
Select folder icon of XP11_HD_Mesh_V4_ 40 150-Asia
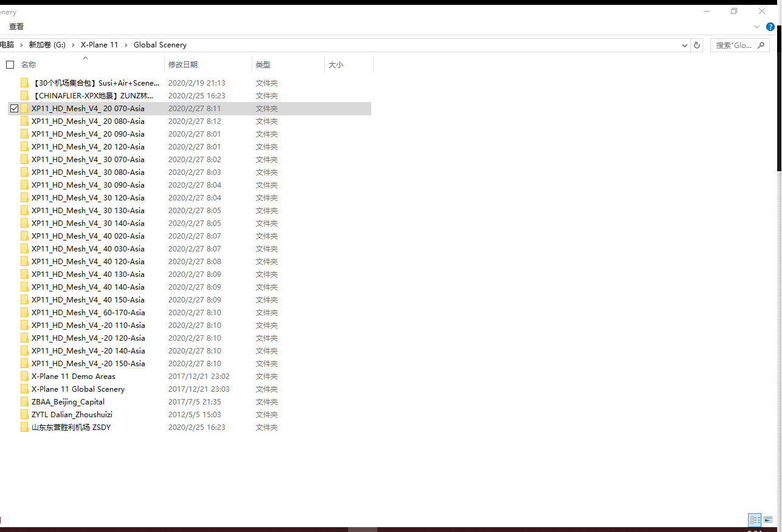coord(24,299)
